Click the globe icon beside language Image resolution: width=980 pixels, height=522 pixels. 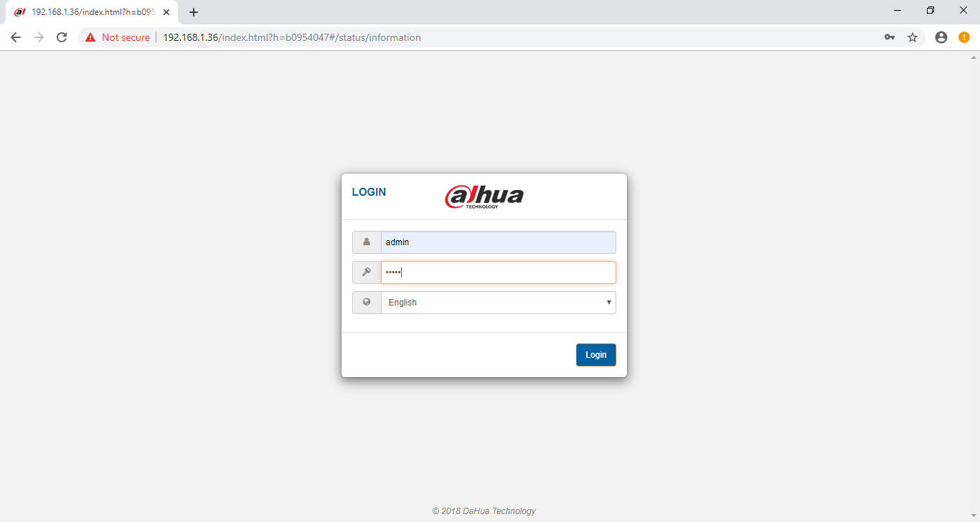point(367,303)
